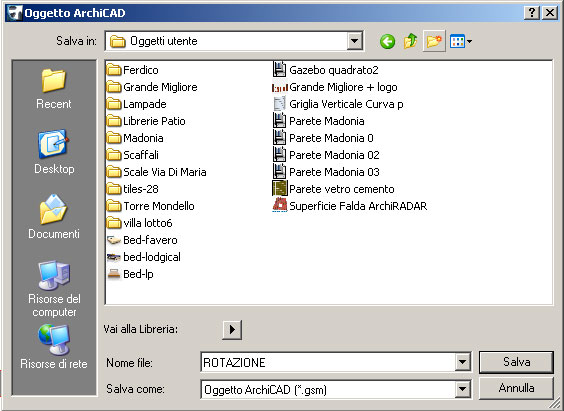Click the Annulla button

coord(516,388)
